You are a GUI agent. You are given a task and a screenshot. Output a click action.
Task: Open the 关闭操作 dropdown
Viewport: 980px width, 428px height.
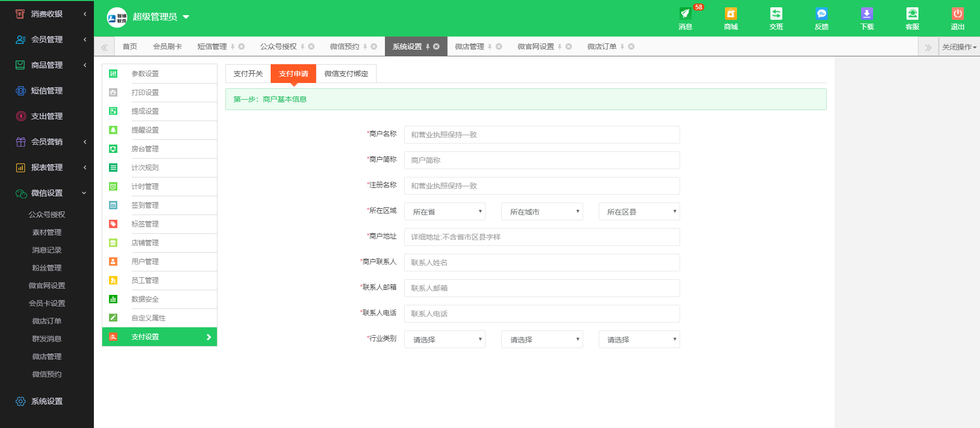coord(959,47)
